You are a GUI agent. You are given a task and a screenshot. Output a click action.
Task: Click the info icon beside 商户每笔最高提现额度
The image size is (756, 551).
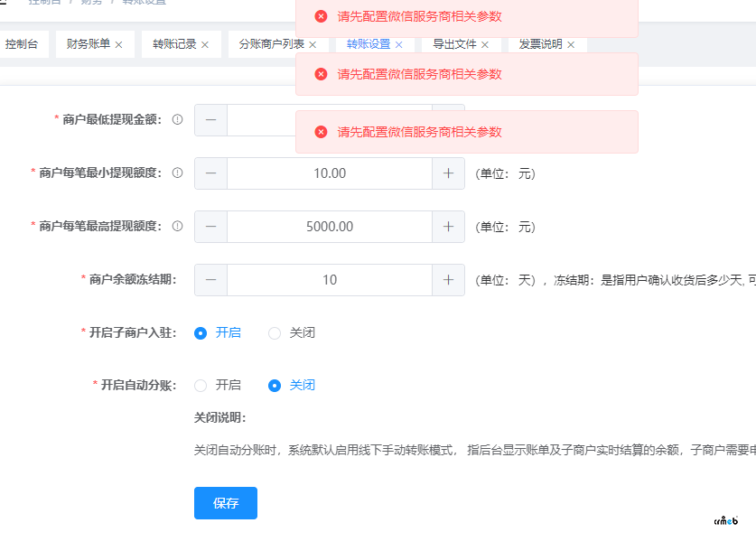(178, 226)
